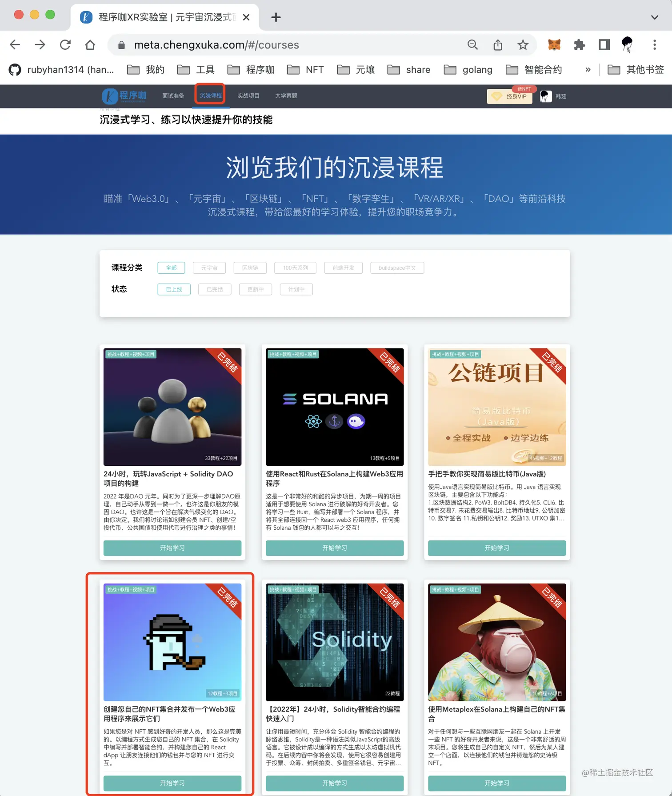
Task: Go forward in browser history
Action: click(40, 44)
